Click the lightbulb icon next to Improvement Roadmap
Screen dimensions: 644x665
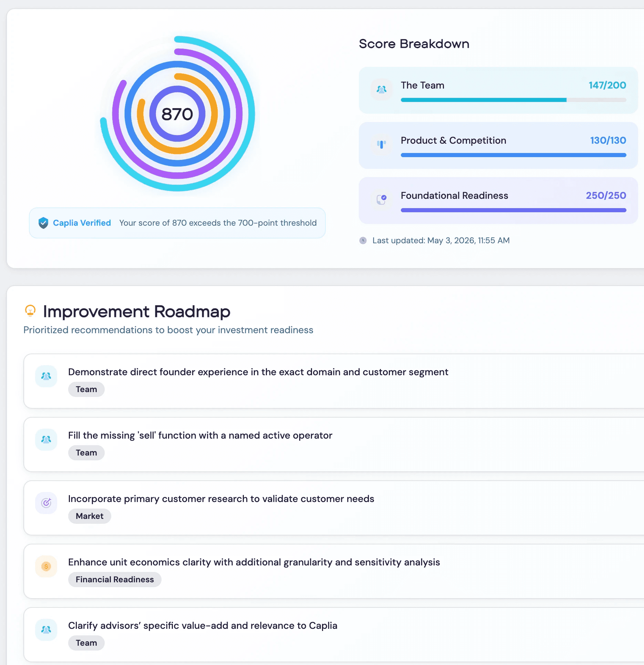30,310
